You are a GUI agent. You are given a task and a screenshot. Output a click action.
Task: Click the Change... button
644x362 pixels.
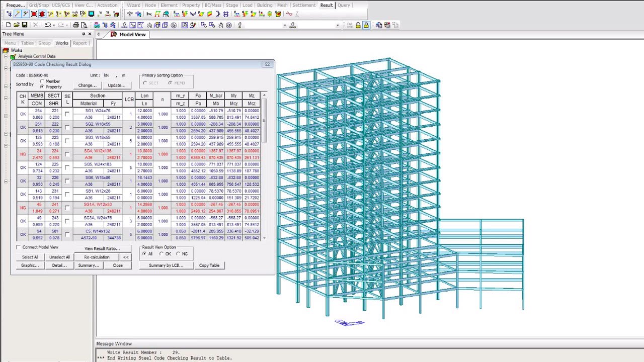(87, 85)
